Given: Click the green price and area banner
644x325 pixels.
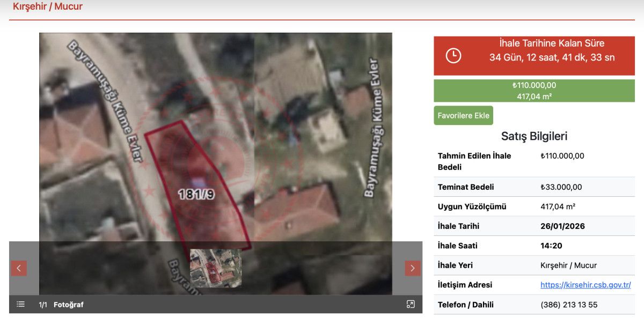Looking at the screenshot, I should click(x=534, y=91).
